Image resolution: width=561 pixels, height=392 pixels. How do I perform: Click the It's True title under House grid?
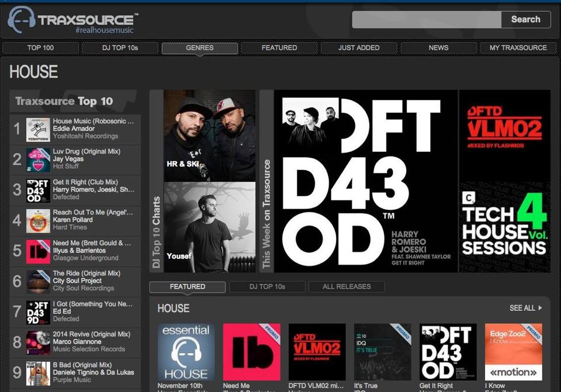click(x=366, y=386)
